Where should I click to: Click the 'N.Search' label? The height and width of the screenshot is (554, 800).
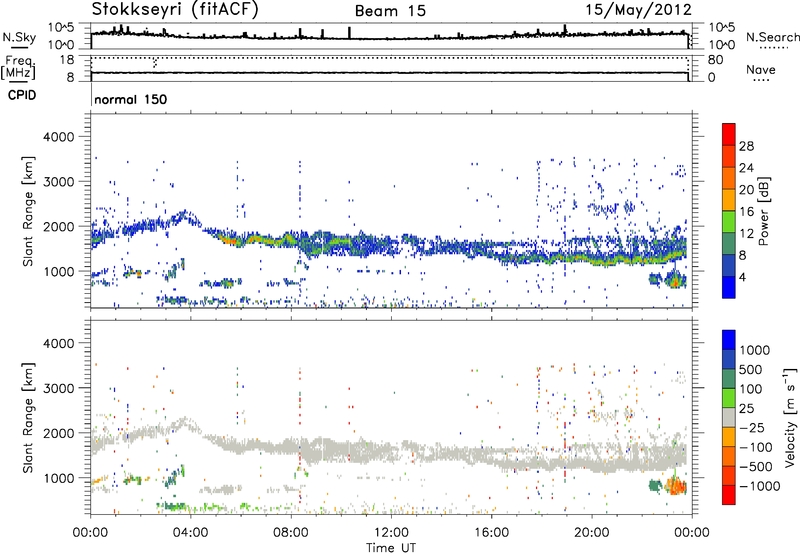[773, 37]
